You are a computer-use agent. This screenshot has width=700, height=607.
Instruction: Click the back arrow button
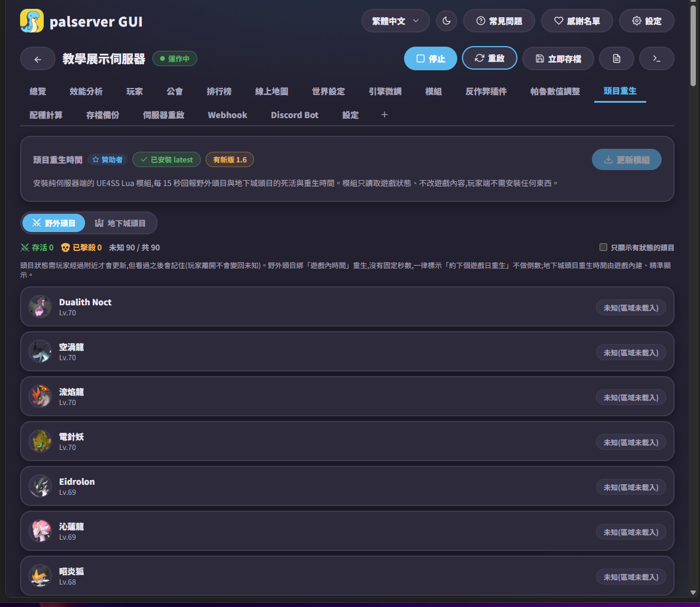pyautogui.click(x=37, y=59)
